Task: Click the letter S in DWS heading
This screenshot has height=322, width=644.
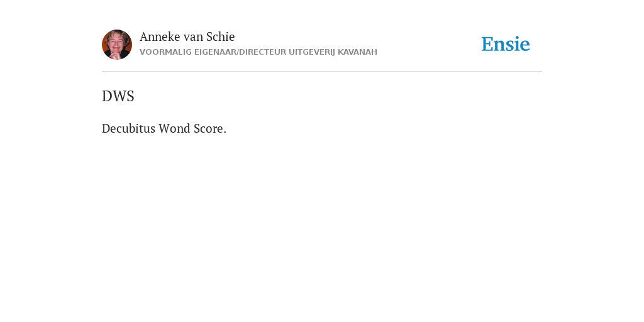Action: pos(130,96)
